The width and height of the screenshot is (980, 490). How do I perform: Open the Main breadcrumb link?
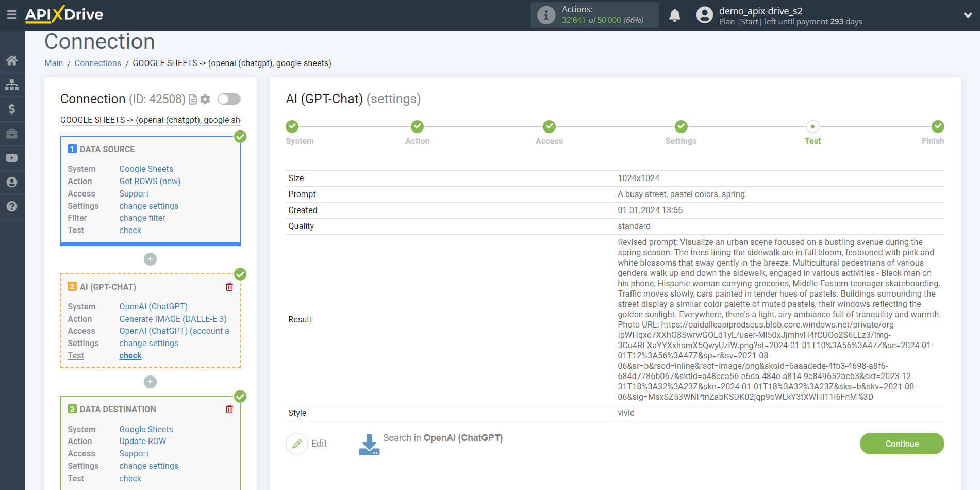click(54, 63)
